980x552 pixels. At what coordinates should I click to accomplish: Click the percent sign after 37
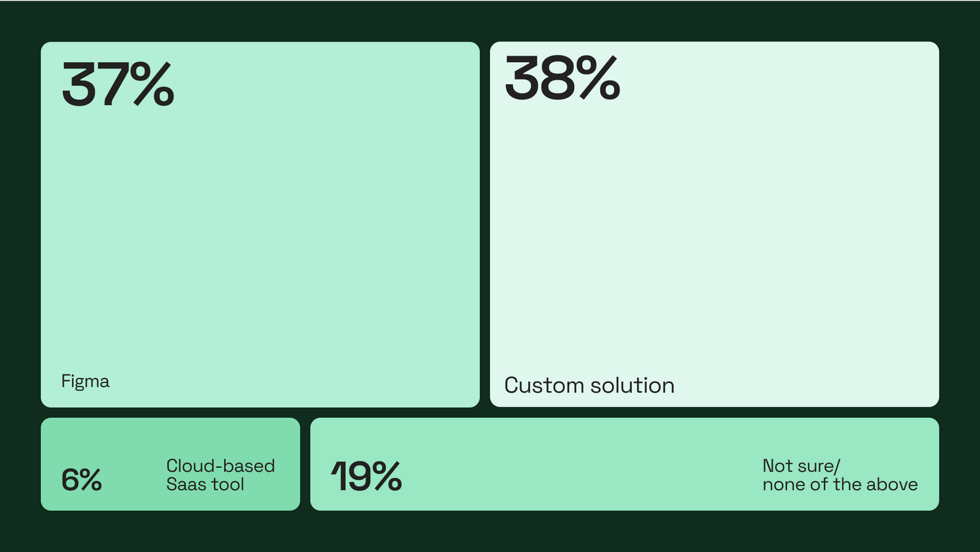[x=152, y=84]
